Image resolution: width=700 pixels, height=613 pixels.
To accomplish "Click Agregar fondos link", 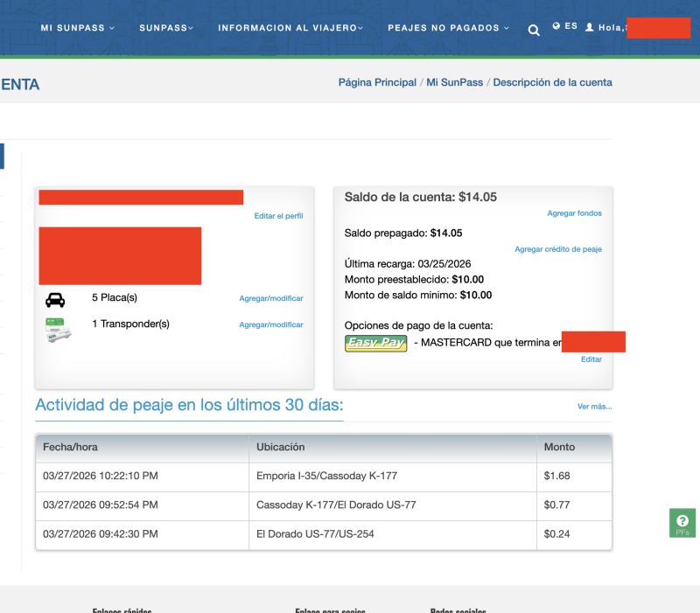I will (x=574, y=213).
